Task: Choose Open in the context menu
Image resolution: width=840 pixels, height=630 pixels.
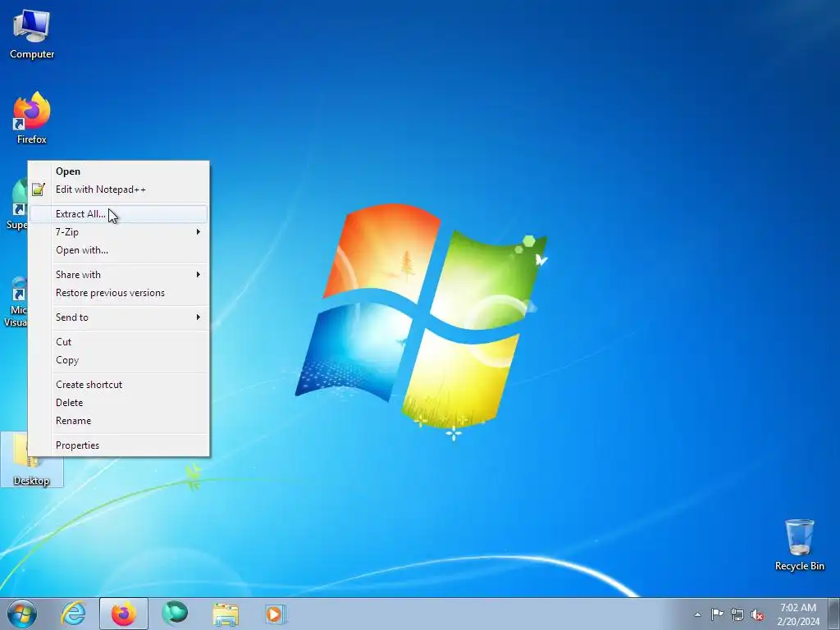Action: (x=119, y=171)
